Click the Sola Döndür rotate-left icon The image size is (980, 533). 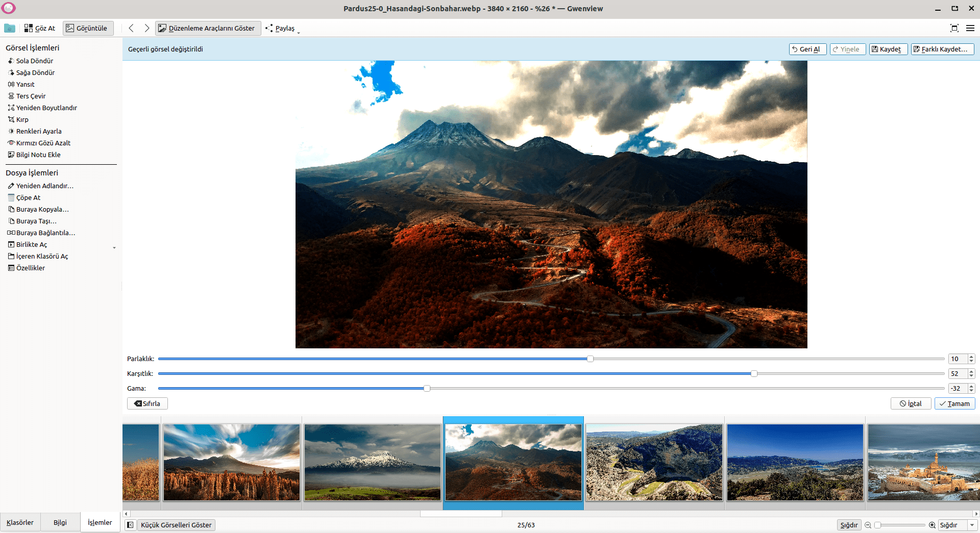coord(11,61)
